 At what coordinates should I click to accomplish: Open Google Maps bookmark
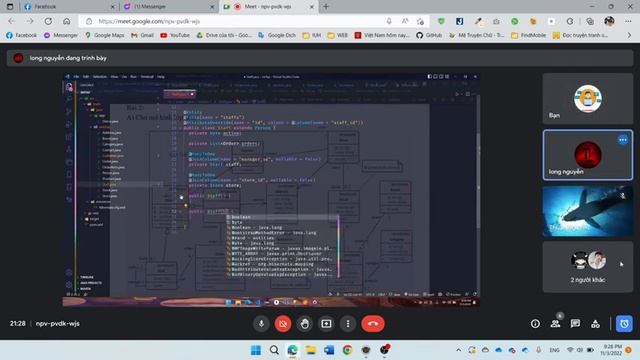[x=104, y=36]
